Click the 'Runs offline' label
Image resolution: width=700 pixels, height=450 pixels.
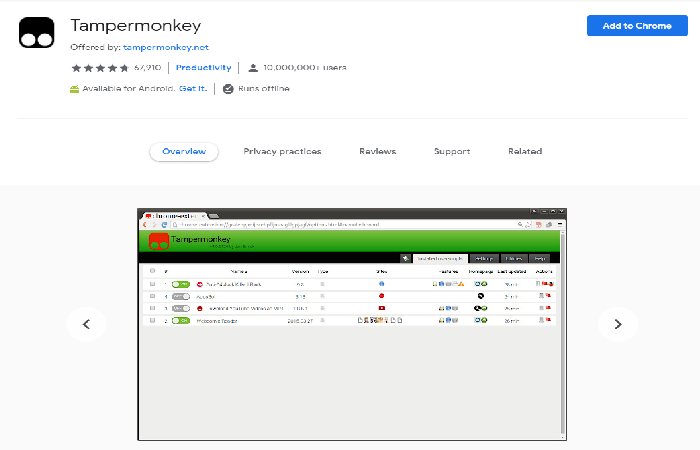pyautogui.click(x=263, y=88)
